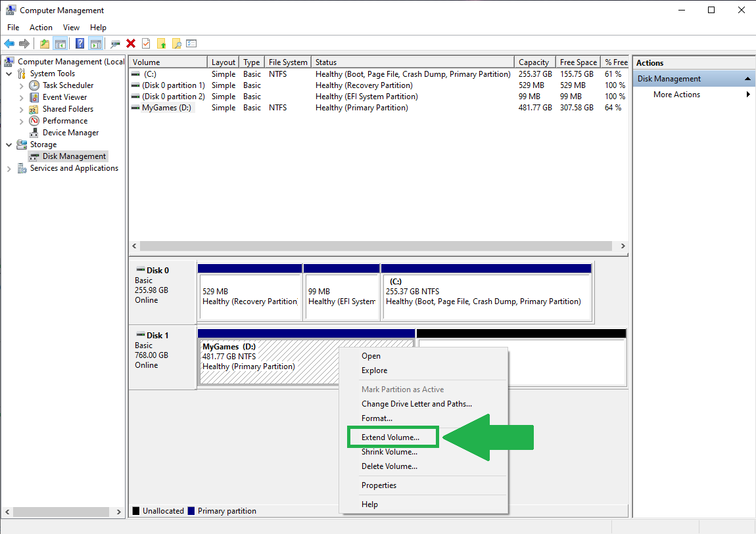The height and width of the screenshot is (534, 756).
Task: Click the Shared Folders icon in tree
Action: [x=34, y=109]
